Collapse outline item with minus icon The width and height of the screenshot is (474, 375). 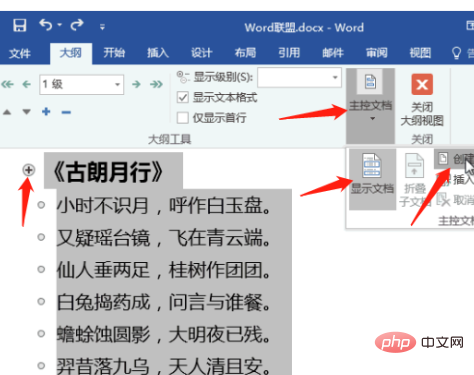tap(66, 112)
